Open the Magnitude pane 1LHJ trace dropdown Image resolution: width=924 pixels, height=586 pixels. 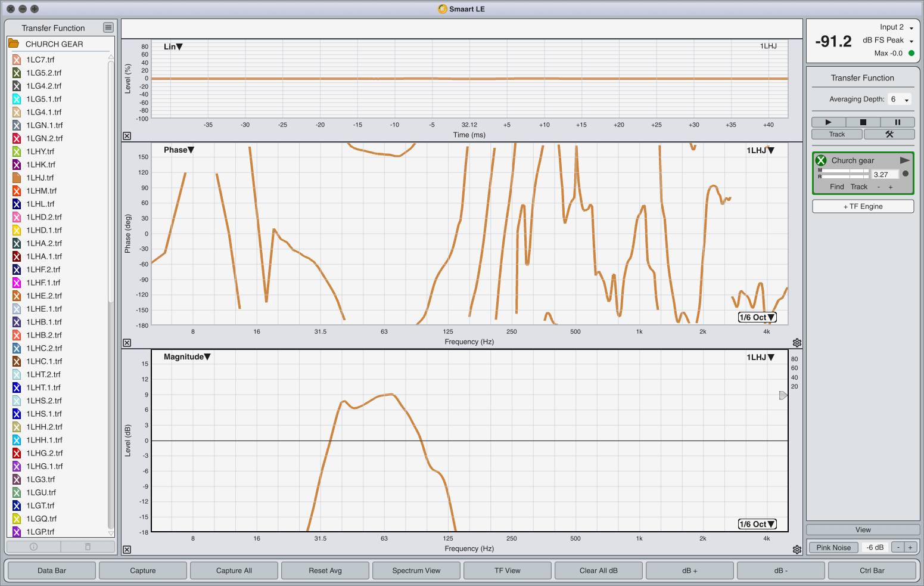click(x=761, y=357)
